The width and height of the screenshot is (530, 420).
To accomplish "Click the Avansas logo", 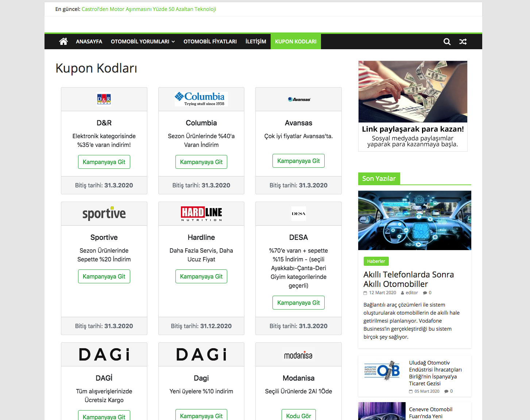I will tap(299, 99).
